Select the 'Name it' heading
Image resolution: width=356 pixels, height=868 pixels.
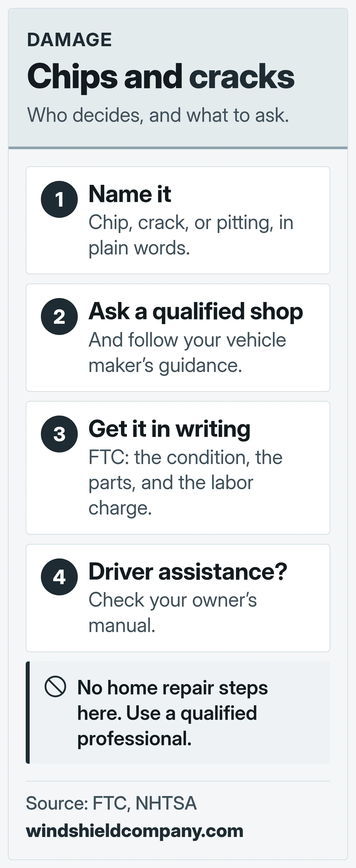pyautogui.click(x=130, y=194)
